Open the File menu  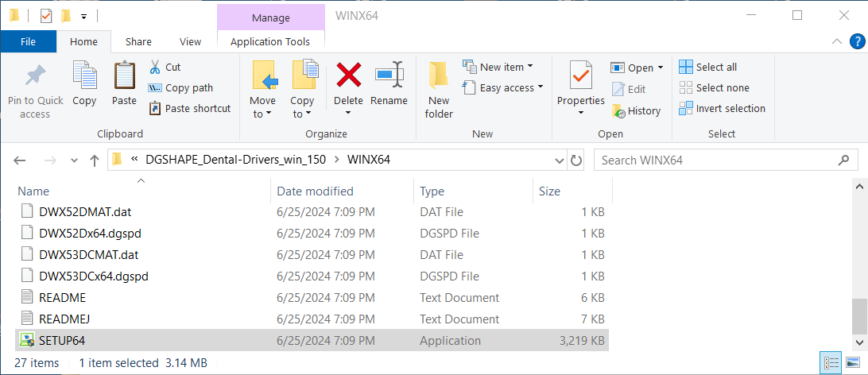click(29, 41)
